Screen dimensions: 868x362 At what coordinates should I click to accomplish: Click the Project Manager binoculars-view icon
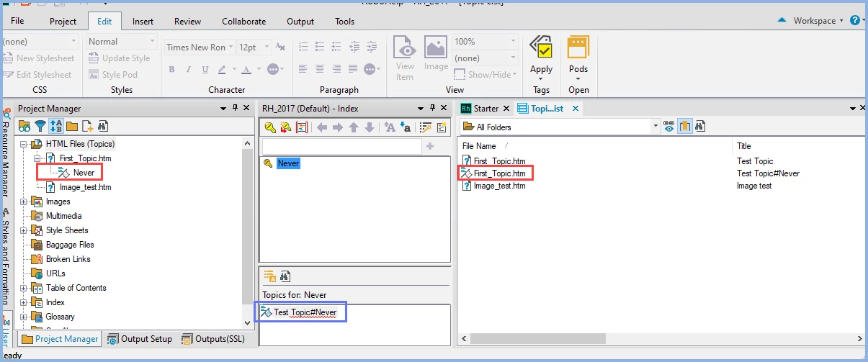[x=24, y=126]
